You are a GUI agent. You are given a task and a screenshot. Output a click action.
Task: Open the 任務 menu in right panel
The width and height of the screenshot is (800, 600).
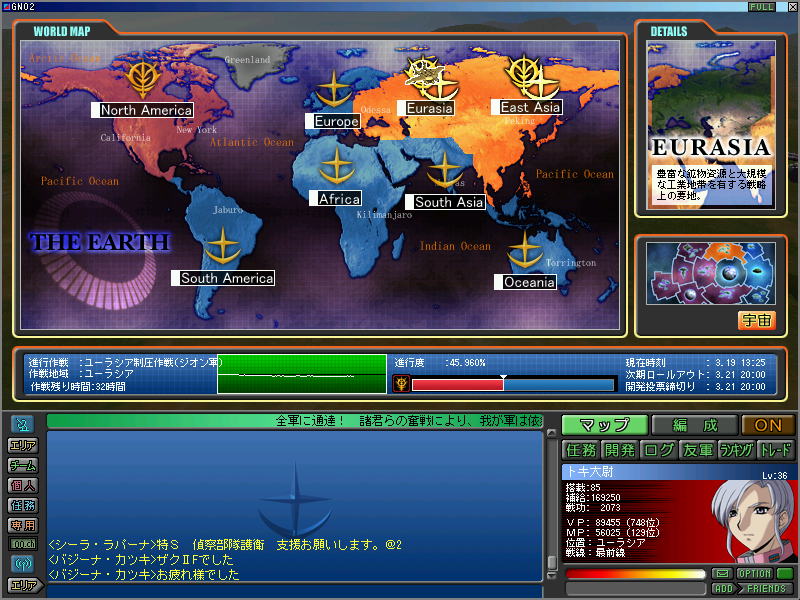click(x=581, y=450)
